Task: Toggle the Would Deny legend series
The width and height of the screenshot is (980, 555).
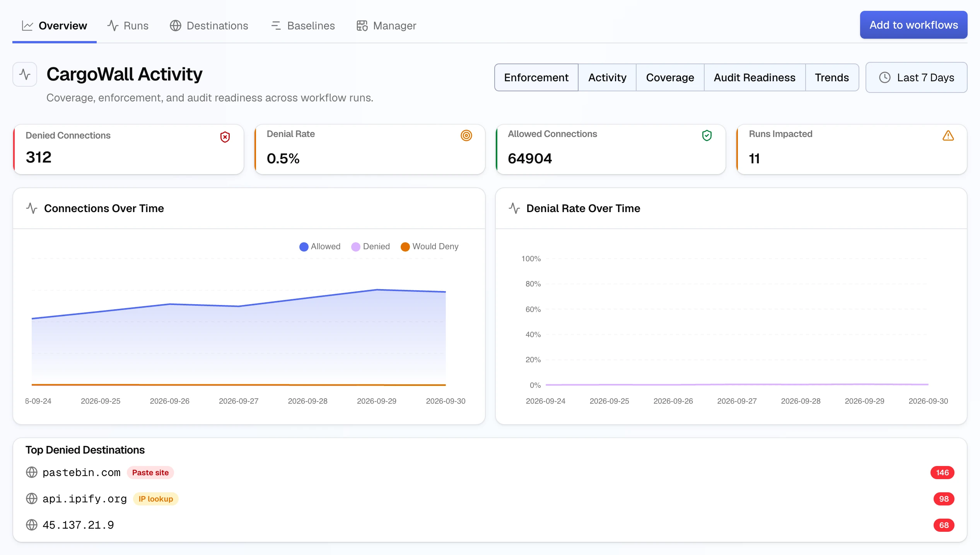Action: point(430,247)
